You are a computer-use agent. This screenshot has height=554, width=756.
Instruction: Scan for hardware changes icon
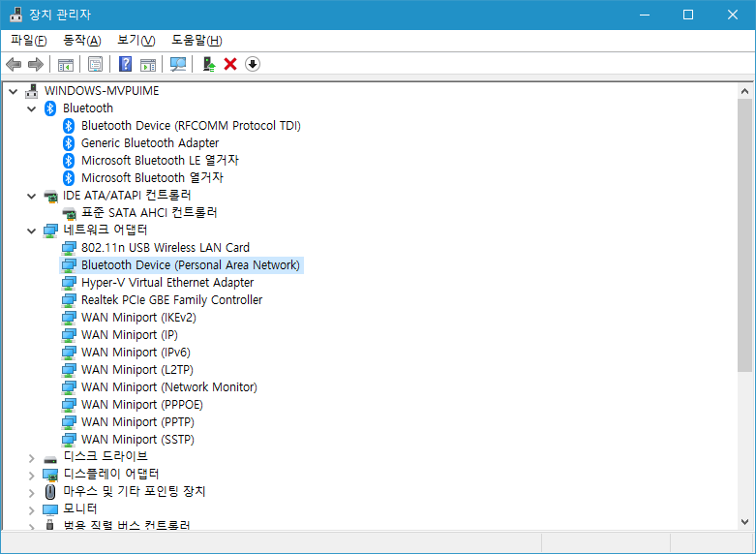click(x=178, y=64)
